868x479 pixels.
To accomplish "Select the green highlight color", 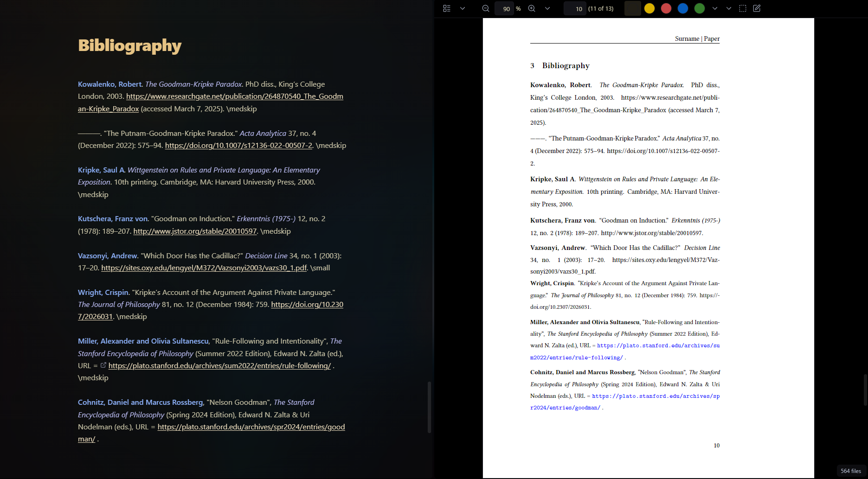I will click(x=700, y=8).
